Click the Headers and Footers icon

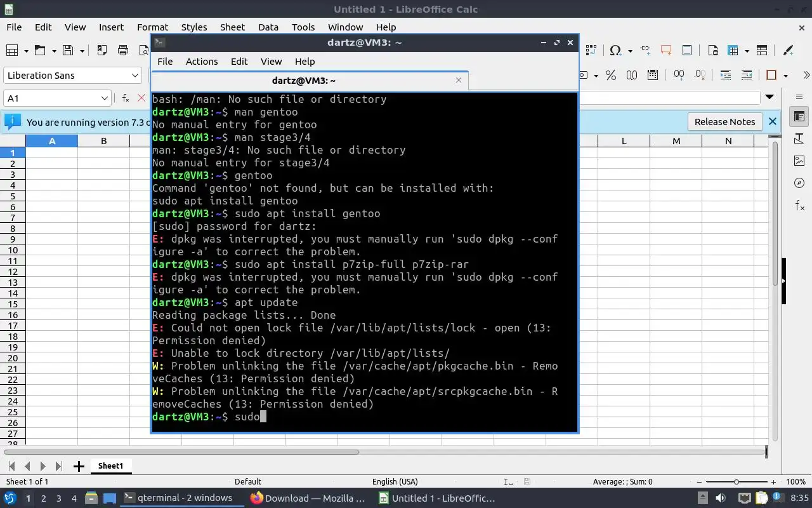(x=687, y=50)
